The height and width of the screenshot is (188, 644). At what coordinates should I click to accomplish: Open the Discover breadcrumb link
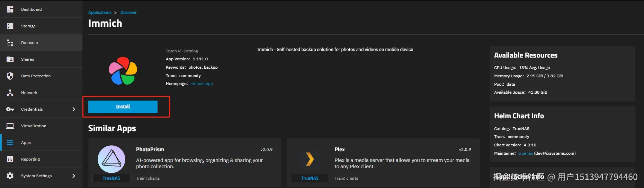pos(128,12)
